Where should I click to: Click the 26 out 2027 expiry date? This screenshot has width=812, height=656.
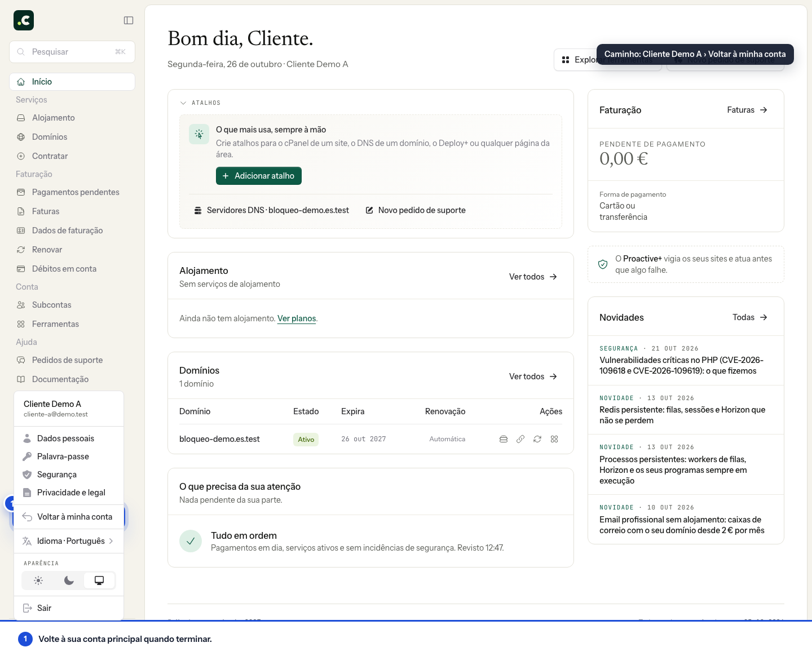tap(364, 439)
